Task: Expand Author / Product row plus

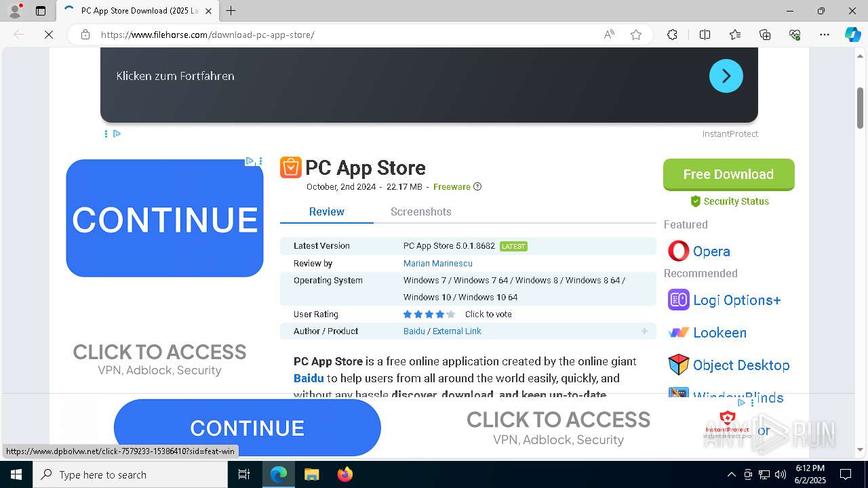Action: (x=644, y=331)
